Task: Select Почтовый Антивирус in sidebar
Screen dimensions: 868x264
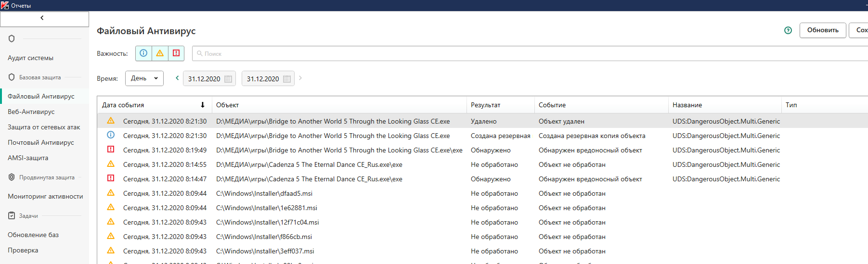Action: point(41,142)
